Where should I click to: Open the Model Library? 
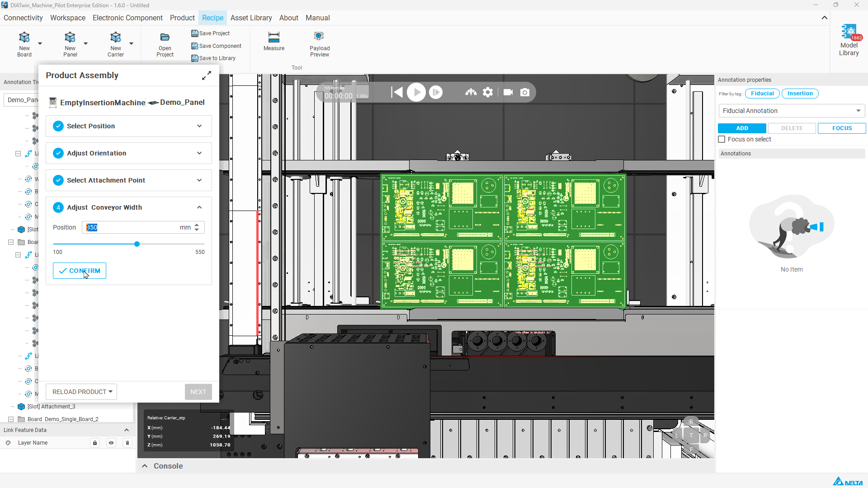click(x=849, y=41)
